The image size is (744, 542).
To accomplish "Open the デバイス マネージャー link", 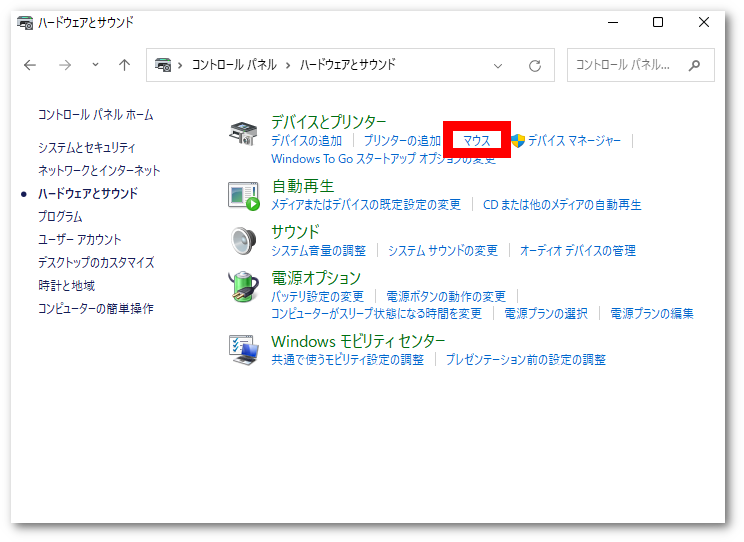I will point(574,140).
